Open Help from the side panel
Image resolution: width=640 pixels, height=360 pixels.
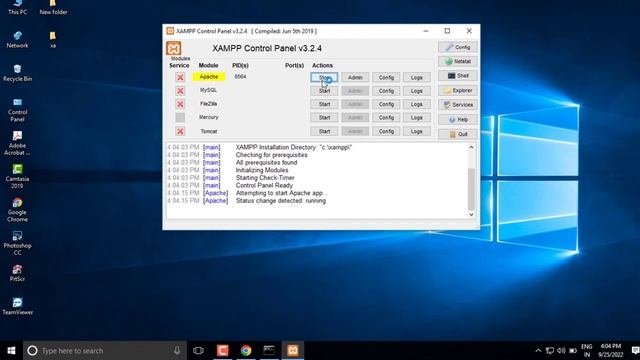pyautogui.click(x=458, y=120)
